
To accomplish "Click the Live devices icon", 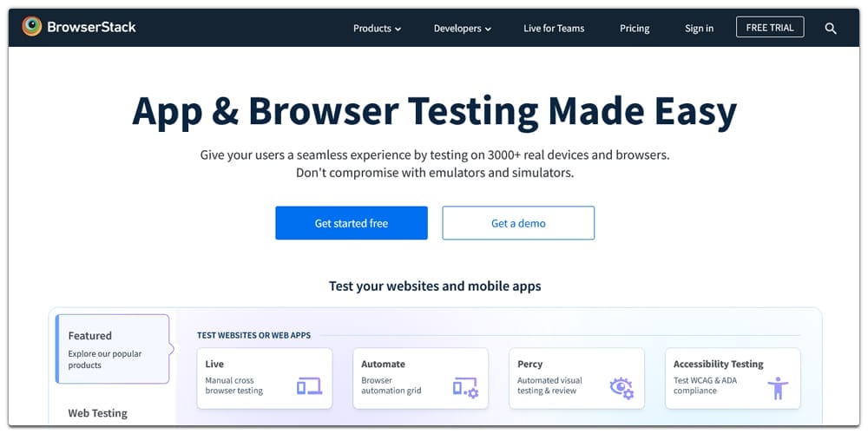I will click(310, 386).
